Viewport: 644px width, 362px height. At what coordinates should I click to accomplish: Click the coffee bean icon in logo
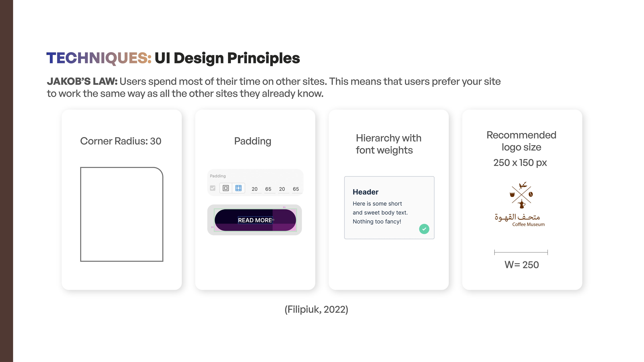(x=530, y=194)
